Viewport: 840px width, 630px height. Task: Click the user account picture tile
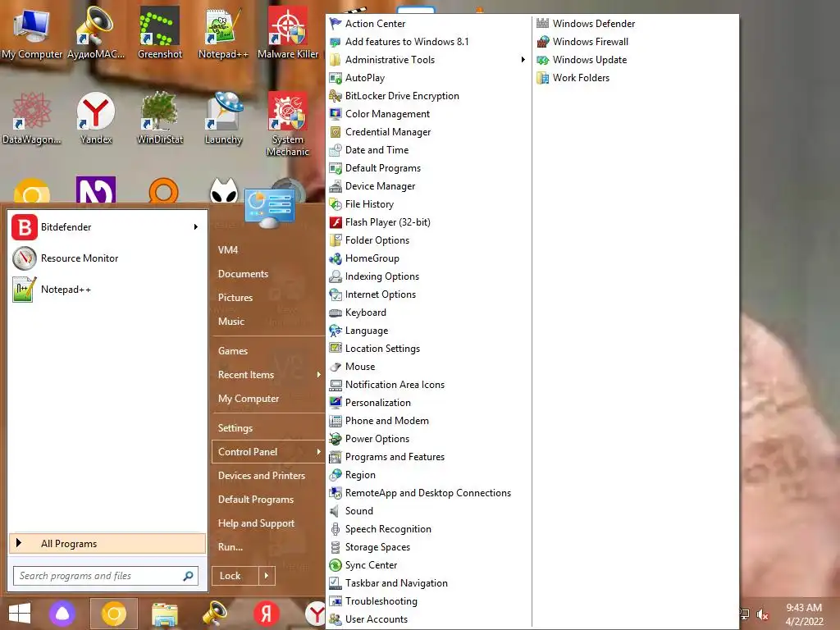[x=269, y=208]
